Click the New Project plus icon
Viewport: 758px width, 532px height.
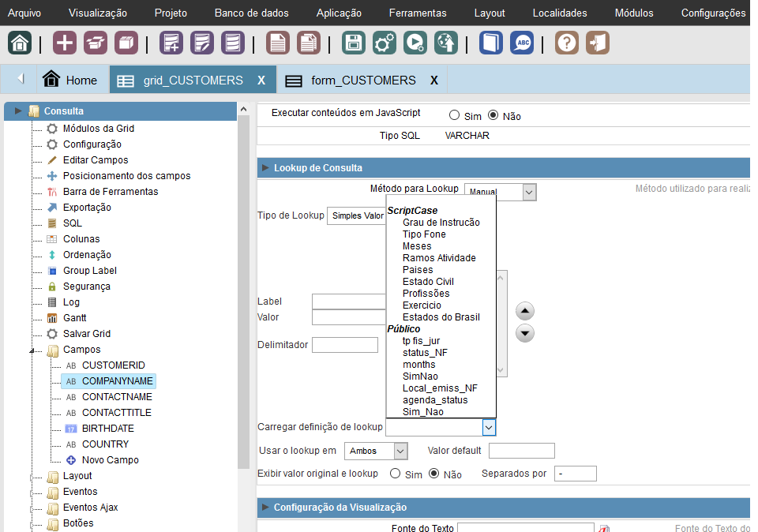tap(65, 43)
